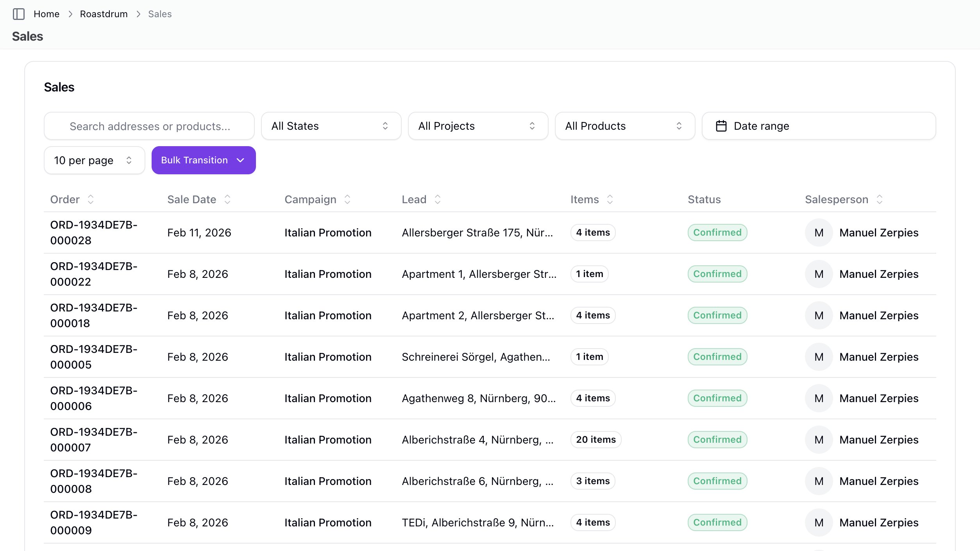
Task: Sort by Order column arrows
Action: [x=91, y=199]
